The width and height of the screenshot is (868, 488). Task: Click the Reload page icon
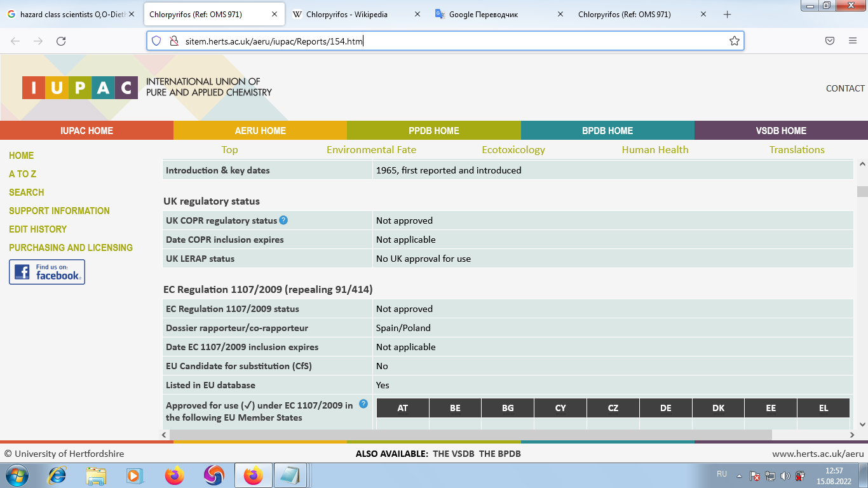[61, 41]
